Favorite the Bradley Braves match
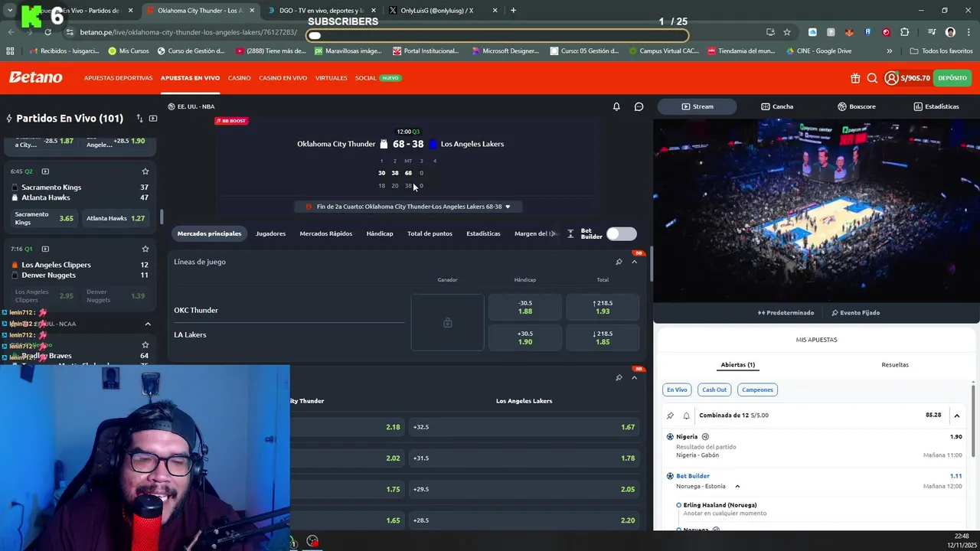The height and width of the screenshot is (551, 980). (x=145, y=345)
